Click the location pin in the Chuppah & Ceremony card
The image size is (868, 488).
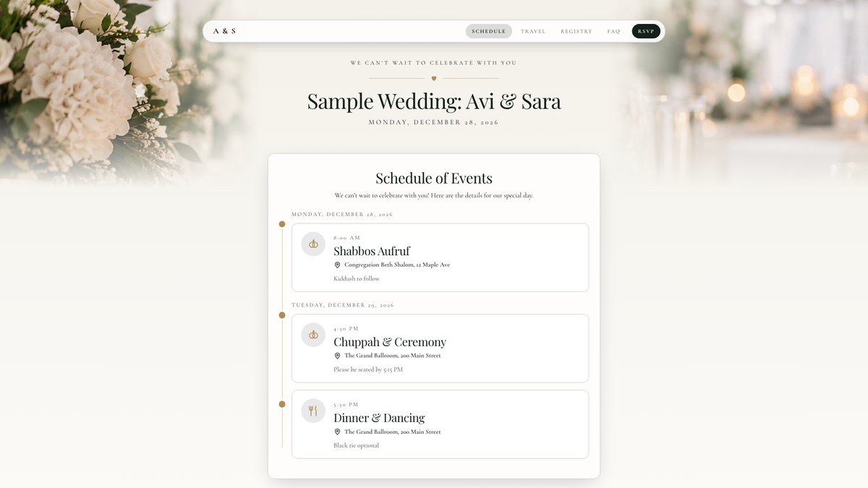(337, 356)
